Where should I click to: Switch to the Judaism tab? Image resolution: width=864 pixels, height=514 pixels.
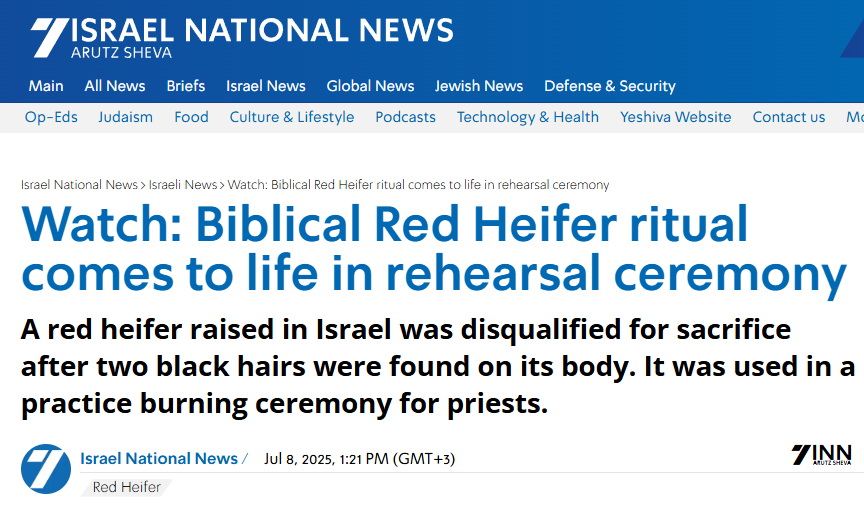coord(126,117)
